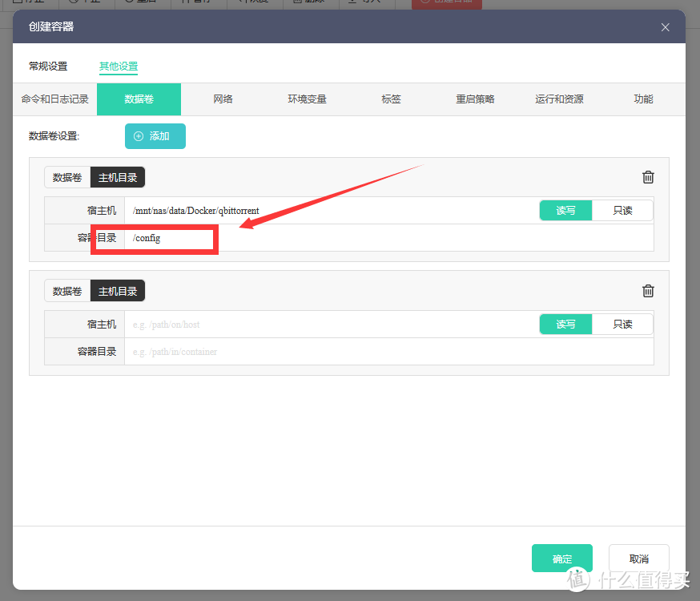Image resolution: width=700 pixels, height=601 pixels.
Task: Open the 环境变量 sub-tab
Action: 307,99
